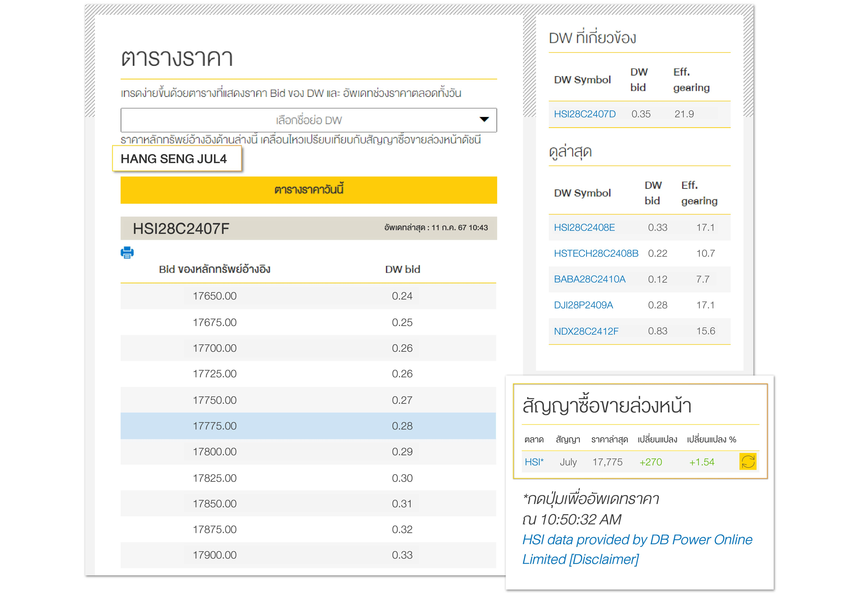Select the +270 change value
Viewport: 868px width, 595px height.
click(651, 462)
